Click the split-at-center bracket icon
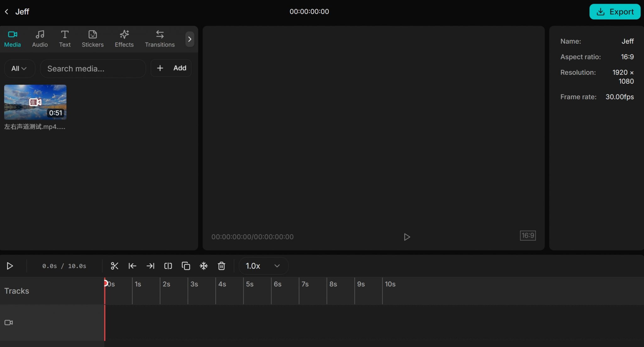The width and height of the screenshot is (644, 347). (x=168, y=266)
